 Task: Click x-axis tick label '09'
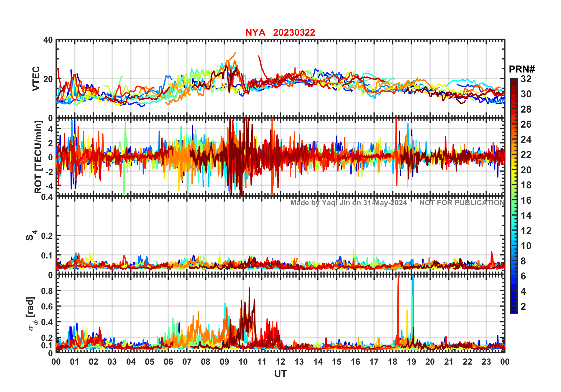tap(224, 362)
